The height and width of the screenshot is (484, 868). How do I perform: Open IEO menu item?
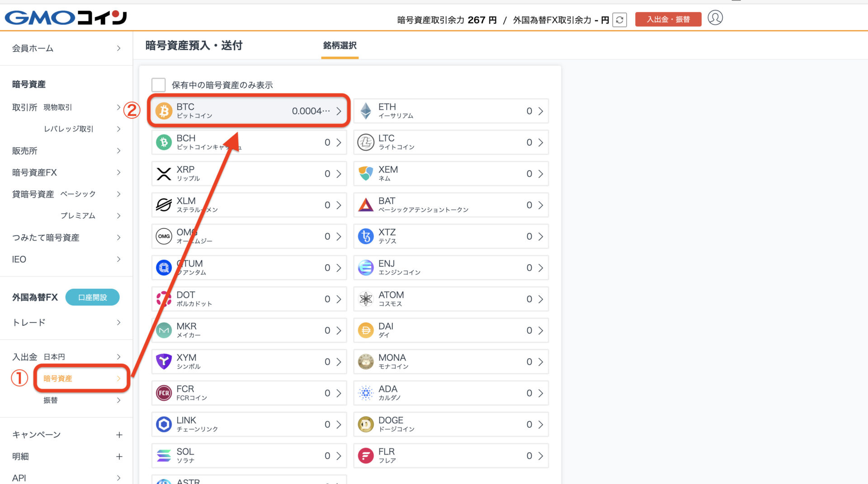66,259
